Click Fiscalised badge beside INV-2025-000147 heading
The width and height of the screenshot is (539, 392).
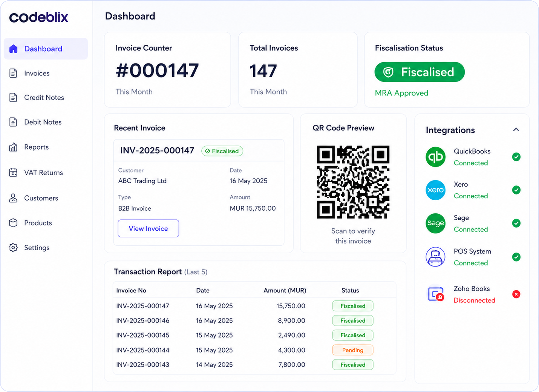[x=222, y=151]
